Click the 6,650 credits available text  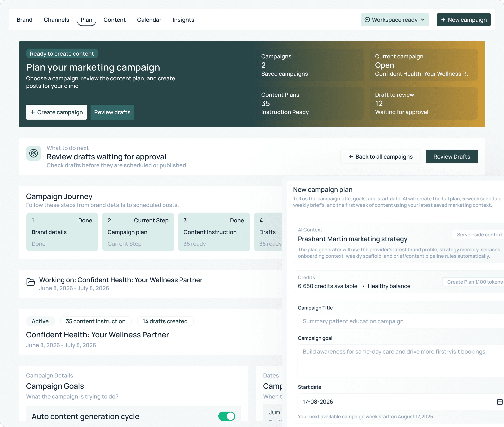(327, 286)
